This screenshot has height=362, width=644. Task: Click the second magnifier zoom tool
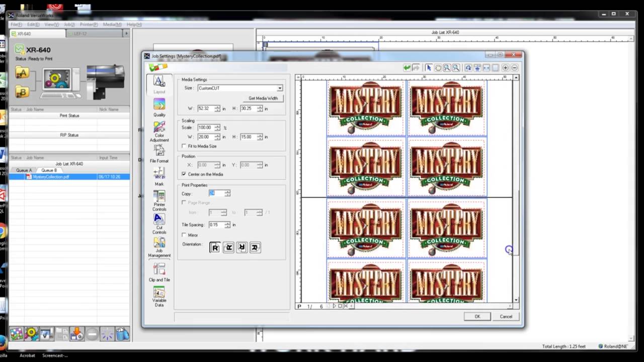coord(456,68)
